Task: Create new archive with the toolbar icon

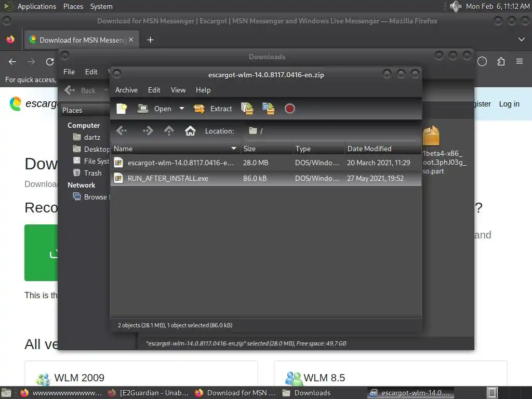Action: [122, 109]
